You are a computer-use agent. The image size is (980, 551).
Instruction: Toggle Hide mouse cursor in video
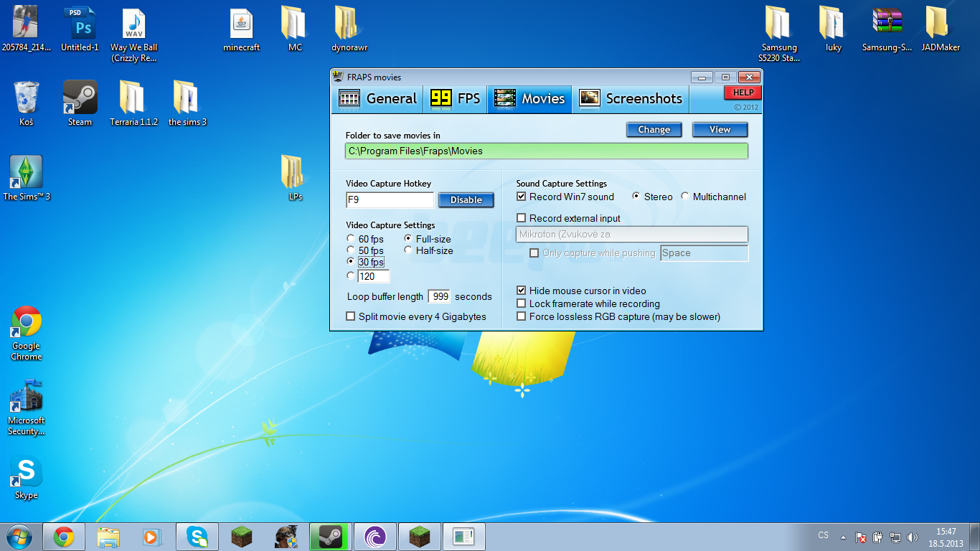coord(522,291)
